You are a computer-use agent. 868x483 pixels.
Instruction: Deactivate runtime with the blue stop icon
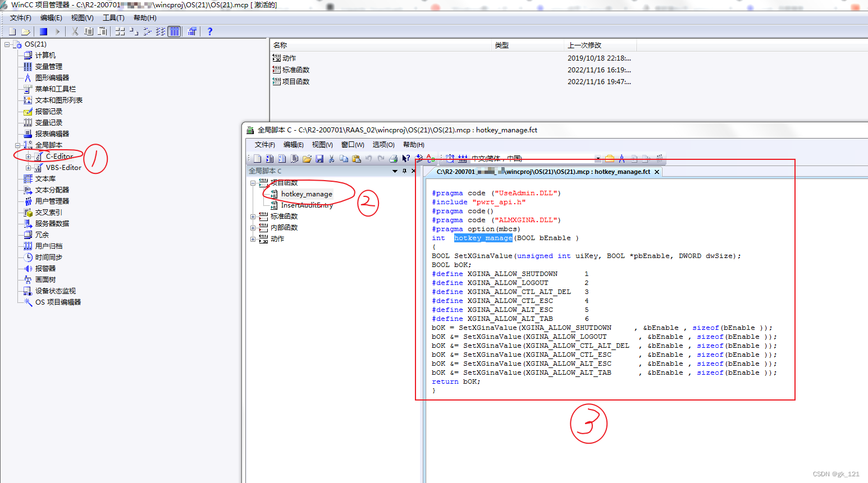[x=43, y=31]
